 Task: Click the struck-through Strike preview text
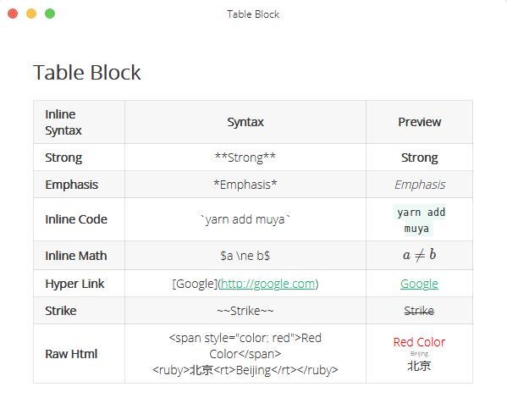(419, 311)
